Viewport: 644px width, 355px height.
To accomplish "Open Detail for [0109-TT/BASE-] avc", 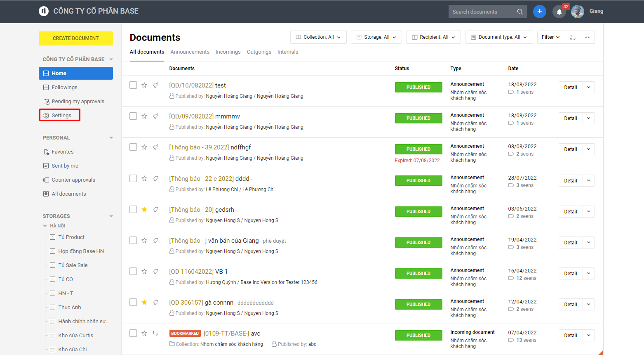I will 571,336.
